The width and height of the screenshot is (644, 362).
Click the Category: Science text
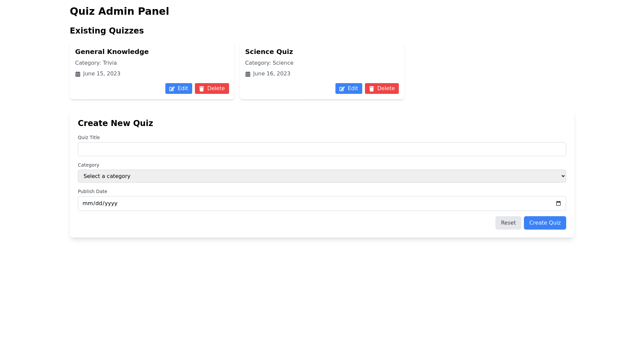pyautogui.click(x=269, y=63)
